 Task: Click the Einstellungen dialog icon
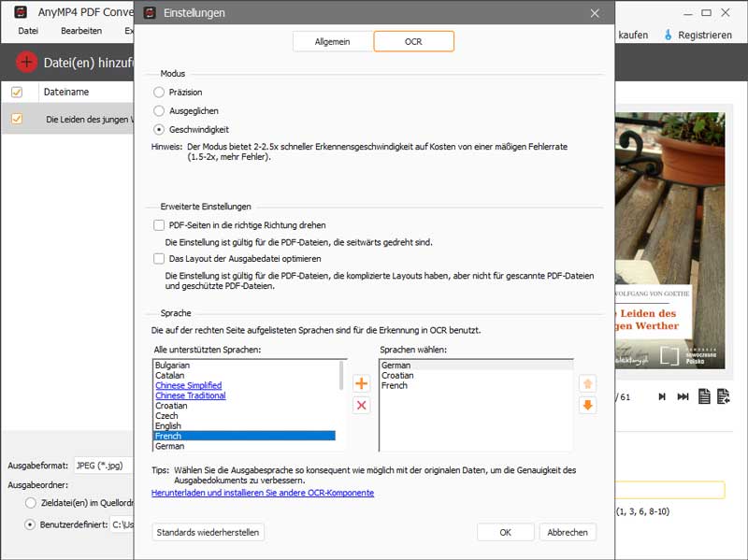click(x=150, y=13)
